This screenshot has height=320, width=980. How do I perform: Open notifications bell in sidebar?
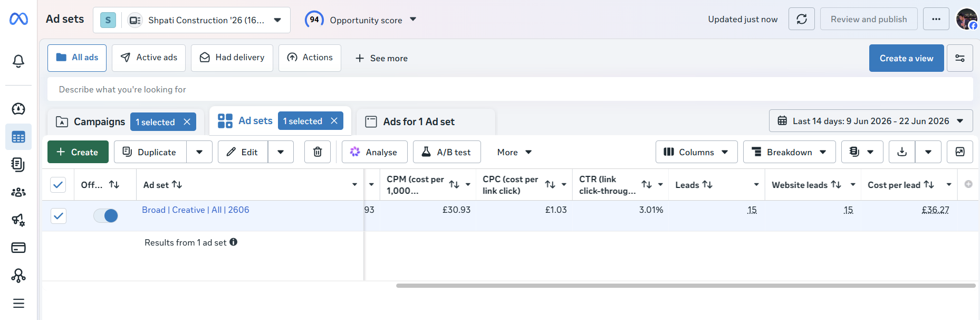tap(18, 61)
